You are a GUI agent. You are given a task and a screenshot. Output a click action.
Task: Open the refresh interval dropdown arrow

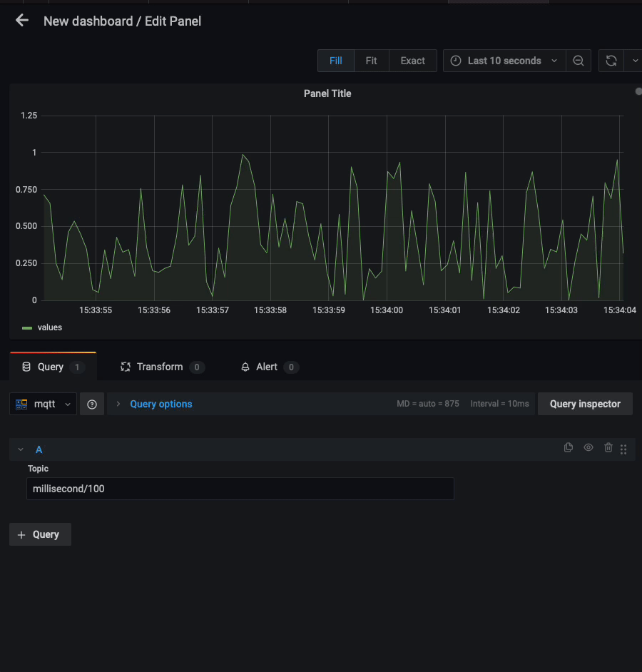[635, 61]
